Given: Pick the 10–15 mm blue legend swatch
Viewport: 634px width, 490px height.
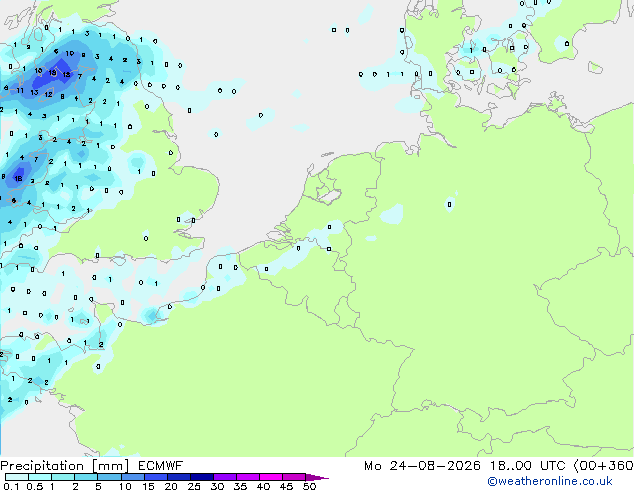Looking at the screenshot, I should pos(133,477).
